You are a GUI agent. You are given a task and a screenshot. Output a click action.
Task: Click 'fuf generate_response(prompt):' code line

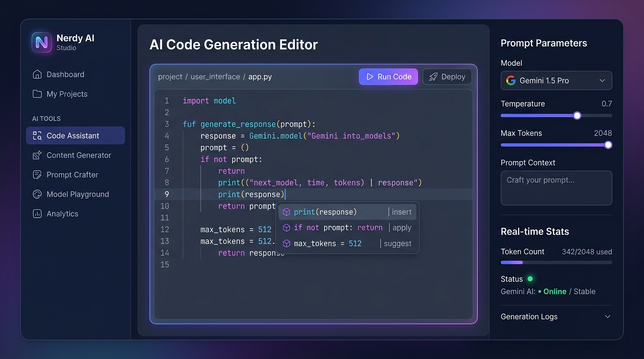(249, 124)
